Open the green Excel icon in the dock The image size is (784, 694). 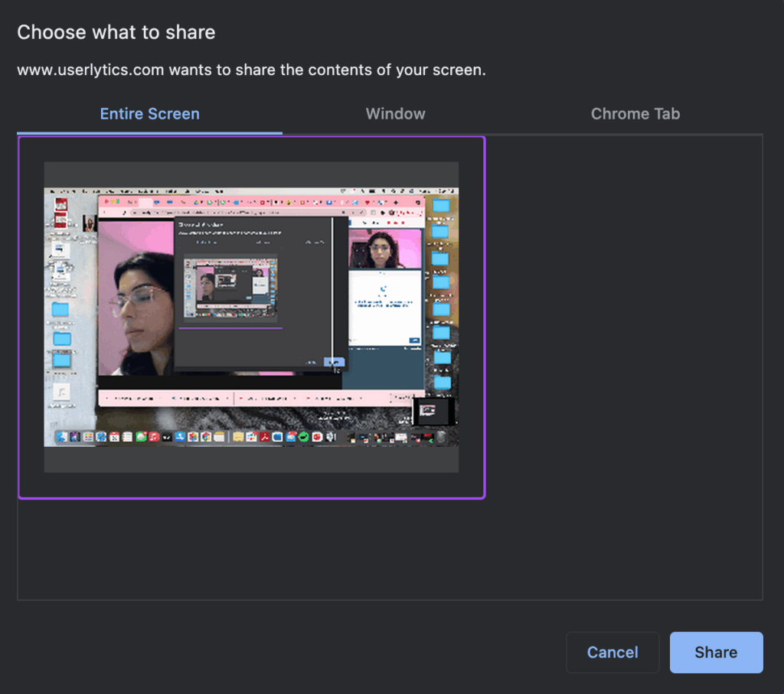click(x=304, y=437)
